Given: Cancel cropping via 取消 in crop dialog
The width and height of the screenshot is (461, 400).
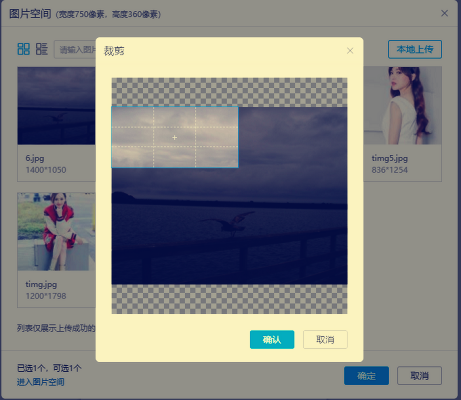Looking at the screenshot, I should click(325, 339).
